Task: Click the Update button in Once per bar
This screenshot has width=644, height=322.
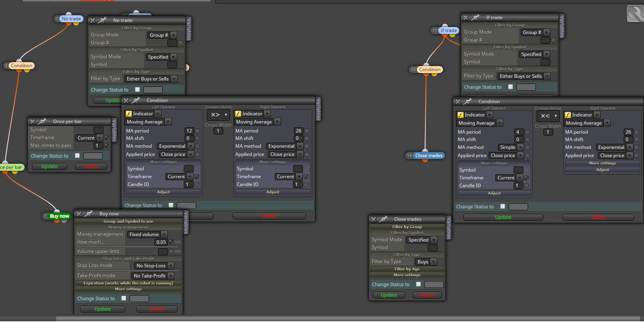Action: pyautogui.click(x=49, y=166)
